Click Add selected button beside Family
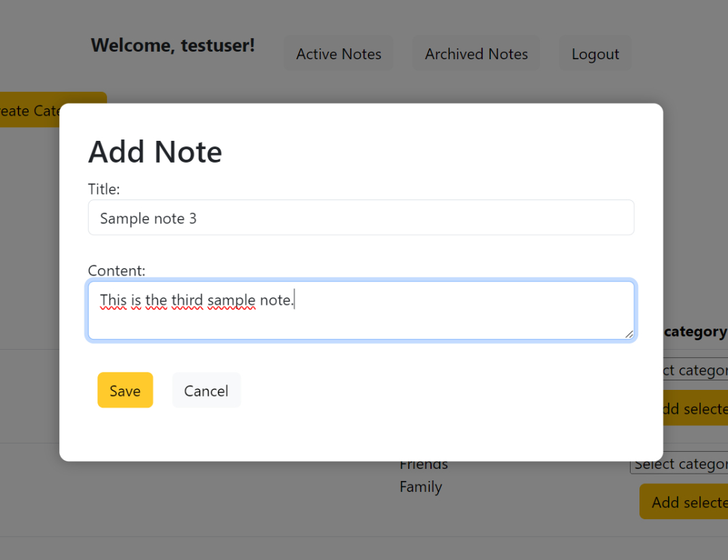 tap(684, 502)
